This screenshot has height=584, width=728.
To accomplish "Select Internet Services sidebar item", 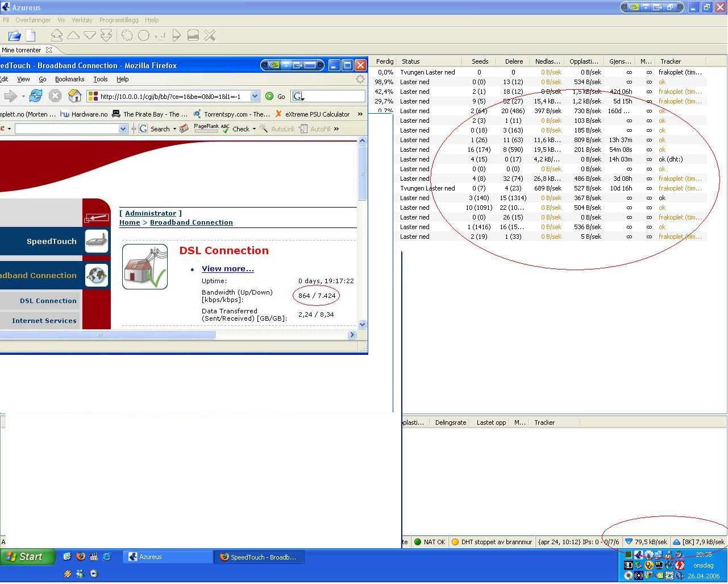I will coord(44,321).
